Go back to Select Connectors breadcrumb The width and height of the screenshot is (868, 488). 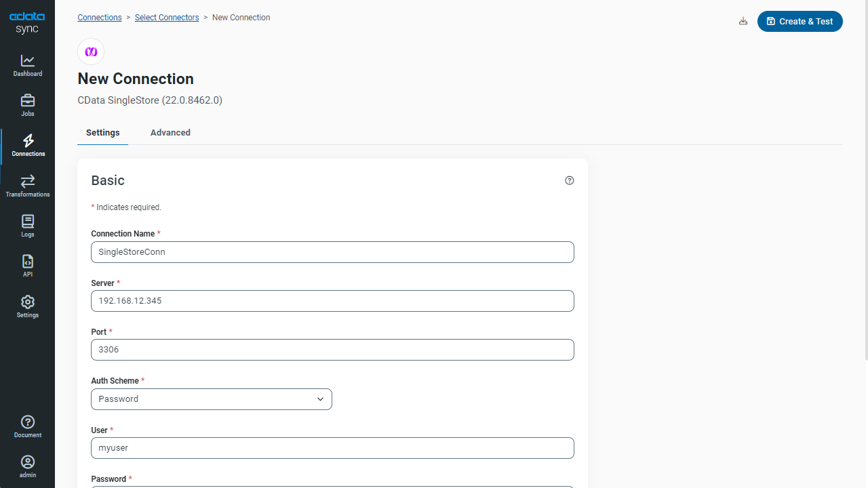pos(167,18)
